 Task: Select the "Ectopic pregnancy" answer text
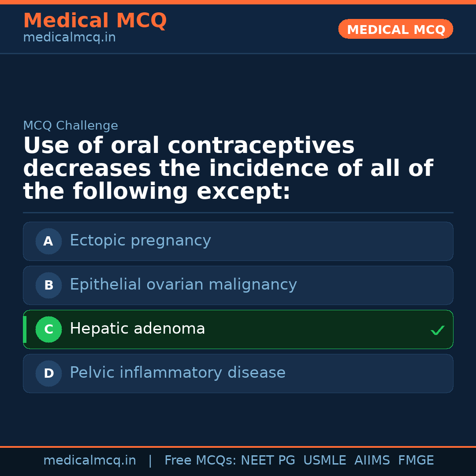click(140, 241)
